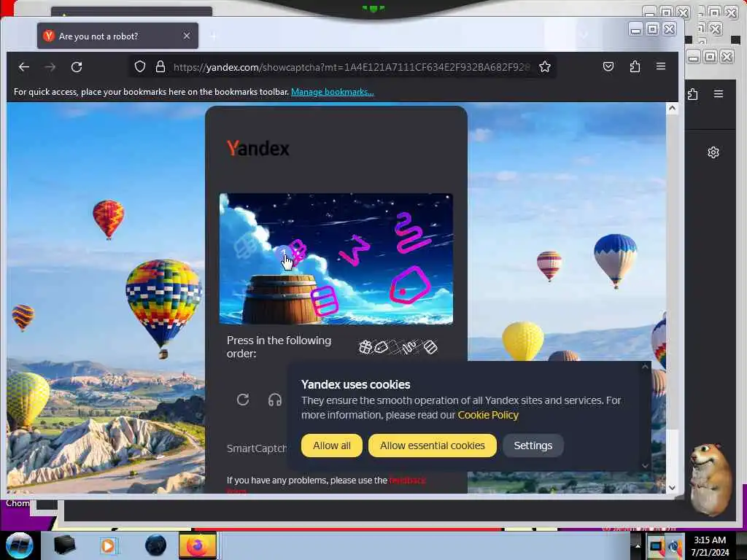This screenshot has width=747, height=560.
Task: Click the 'Yandex uses cookies' heading
Action: pos(355,385)
